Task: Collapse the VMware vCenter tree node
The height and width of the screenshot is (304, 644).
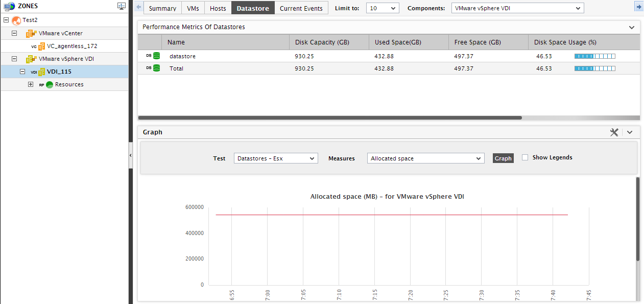Action: [x=14, y=33]
